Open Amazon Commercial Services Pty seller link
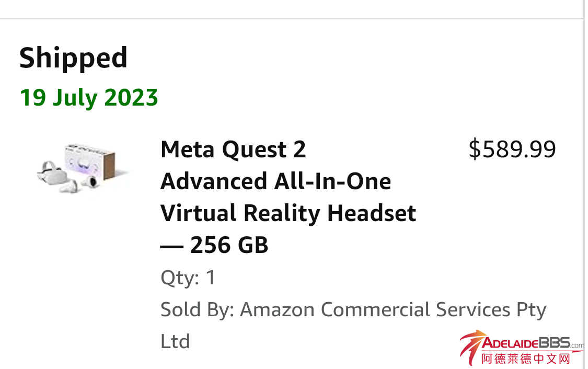Image resolution: width=588 pixels, height=369 pixels. coord(393,309)
